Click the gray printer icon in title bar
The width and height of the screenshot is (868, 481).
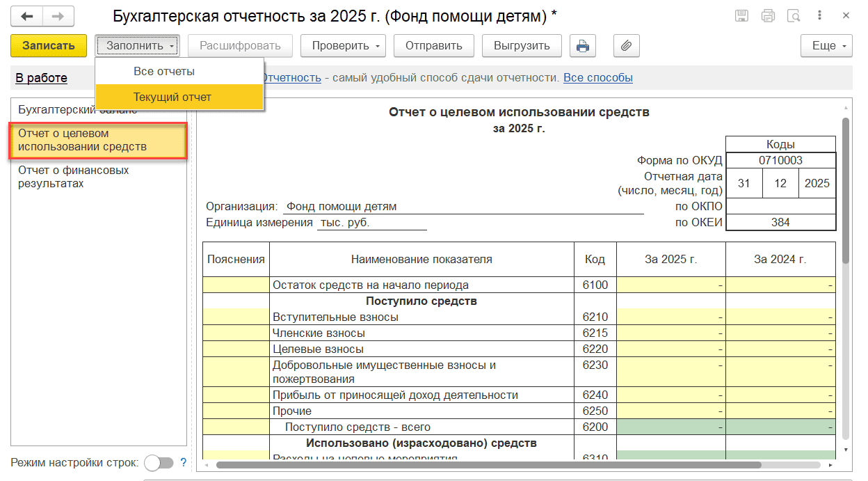[768, 16]
